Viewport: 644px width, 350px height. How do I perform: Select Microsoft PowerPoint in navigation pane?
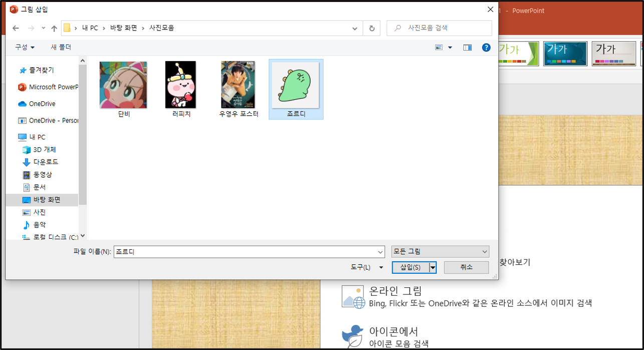coord(49,87)
